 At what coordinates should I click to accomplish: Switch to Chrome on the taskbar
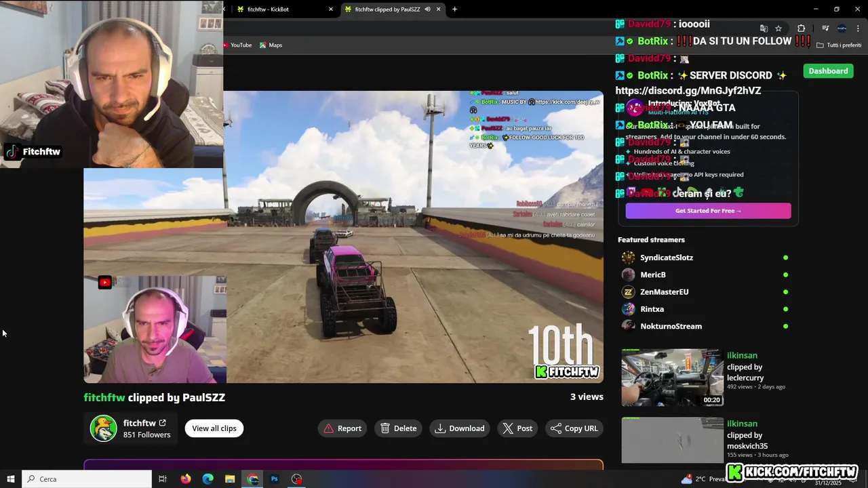click(x=252, y=479)
